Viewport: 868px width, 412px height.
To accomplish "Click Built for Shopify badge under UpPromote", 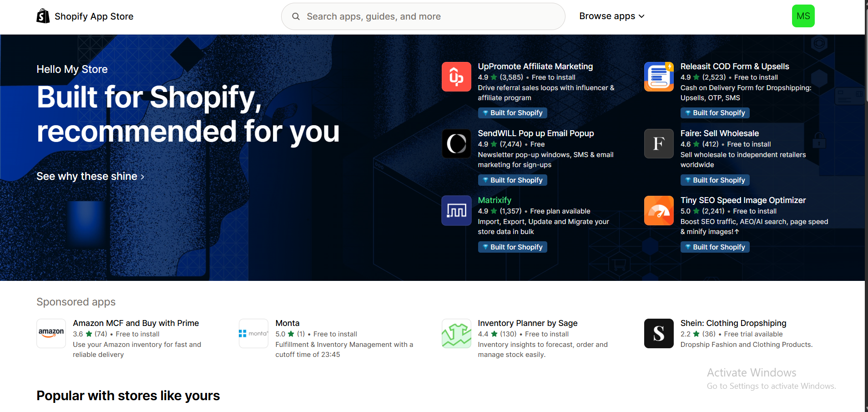I will coord(513,113).
